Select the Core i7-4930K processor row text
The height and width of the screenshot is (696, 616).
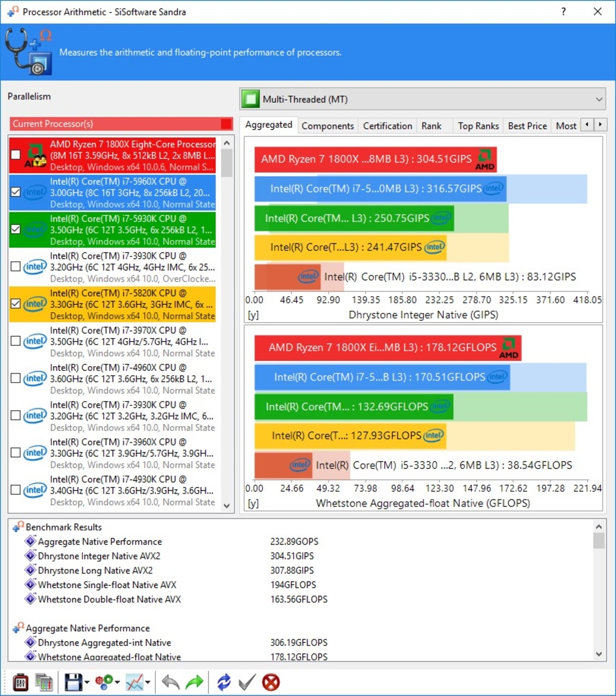(132, 491)
